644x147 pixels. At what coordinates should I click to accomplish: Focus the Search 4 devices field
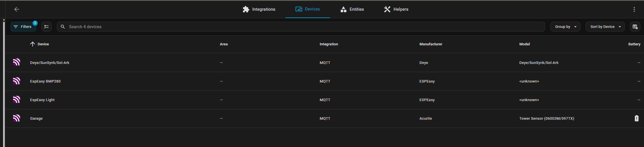click(x=301, y=27)
